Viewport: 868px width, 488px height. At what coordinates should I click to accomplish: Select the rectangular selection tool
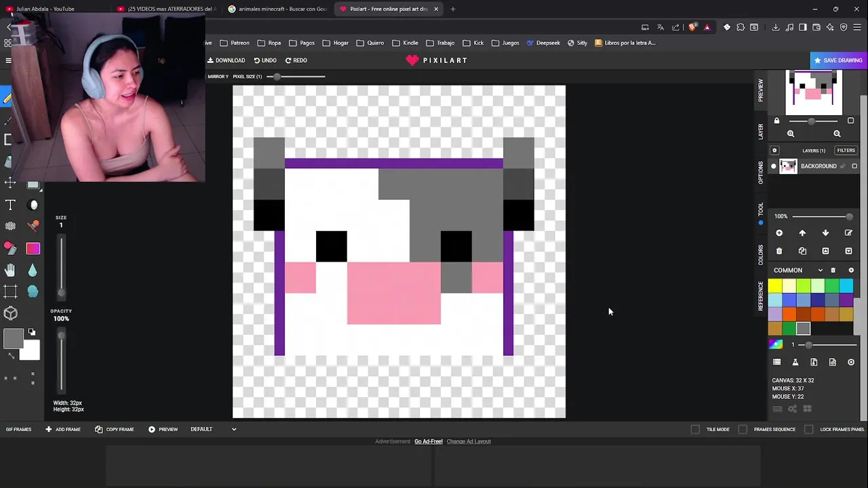10,291
